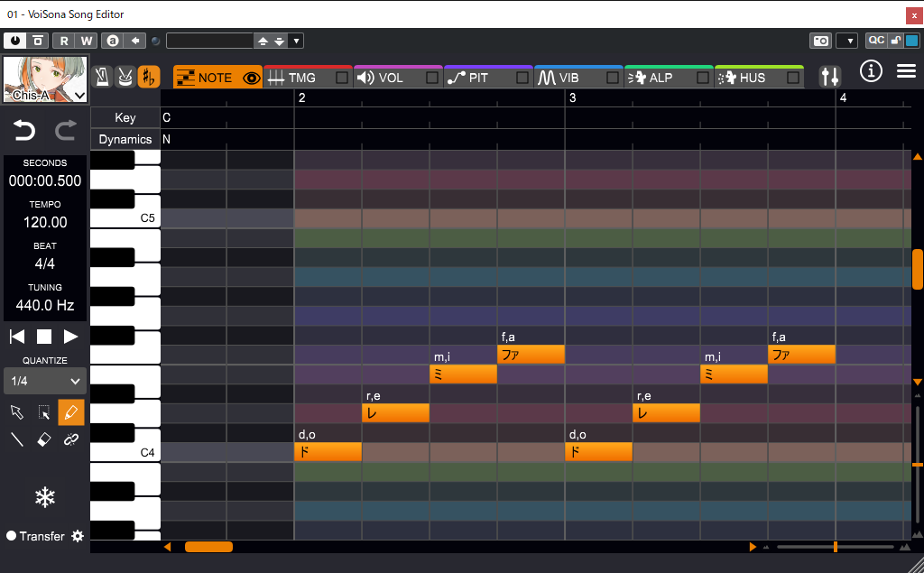Click the redo arrow
Screen dimensions: 924x573
coord(65,130)
